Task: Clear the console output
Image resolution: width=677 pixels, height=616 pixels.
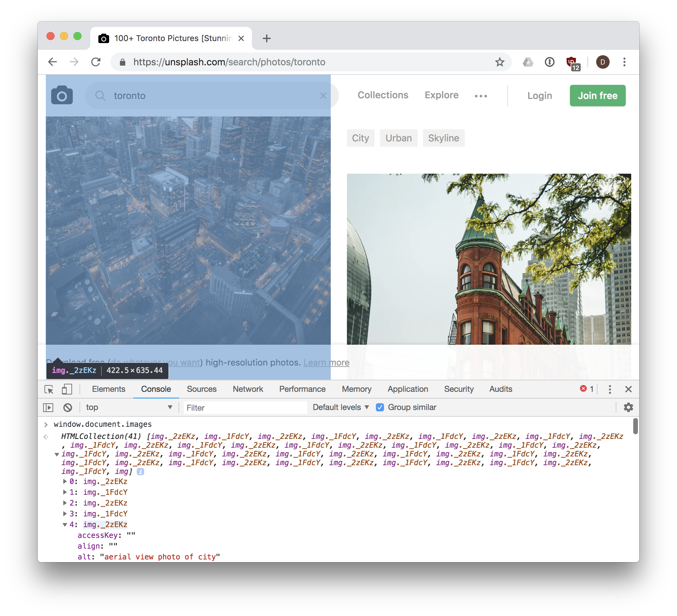Action: (68, 407)
